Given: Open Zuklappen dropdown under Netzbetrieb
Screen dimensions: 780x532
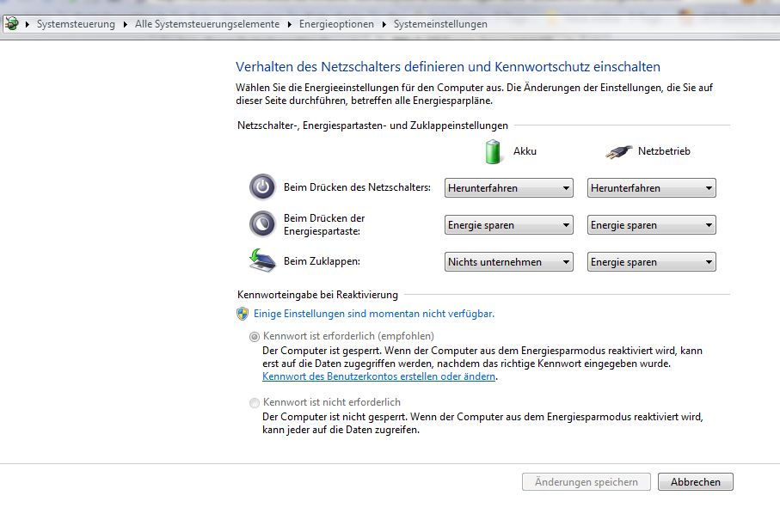Looking at the screenshot, I should 651,261.
